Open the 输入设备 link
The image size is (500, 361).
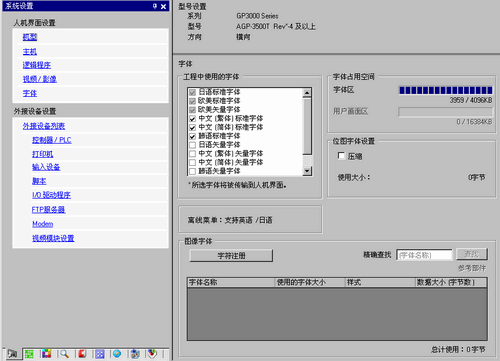coord(46,167)
